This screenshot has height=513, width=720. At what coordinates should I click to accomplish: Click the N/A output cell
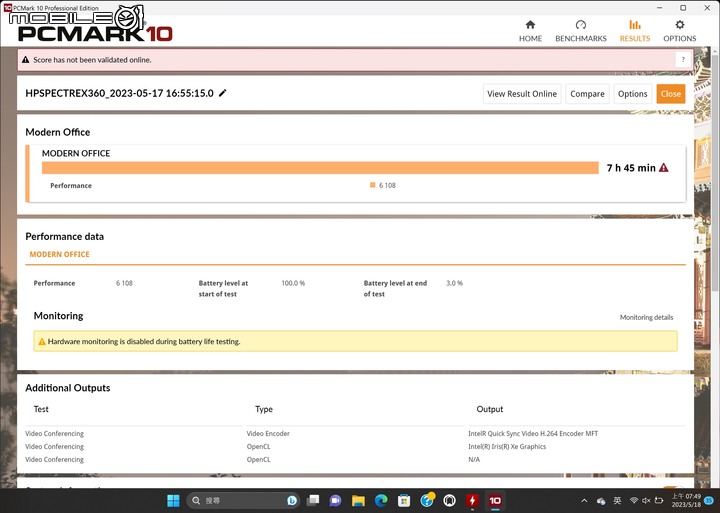tap(474, 459)
